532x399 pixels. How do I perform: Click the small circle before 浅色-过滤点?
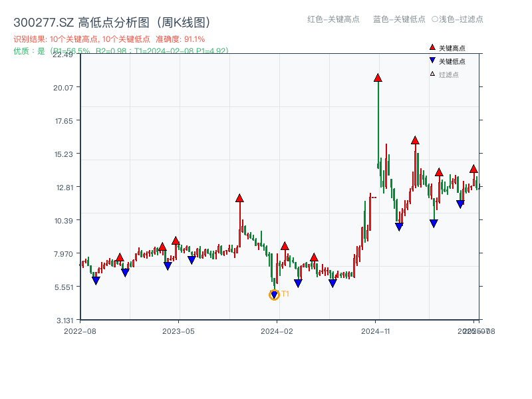pos(435,19)
